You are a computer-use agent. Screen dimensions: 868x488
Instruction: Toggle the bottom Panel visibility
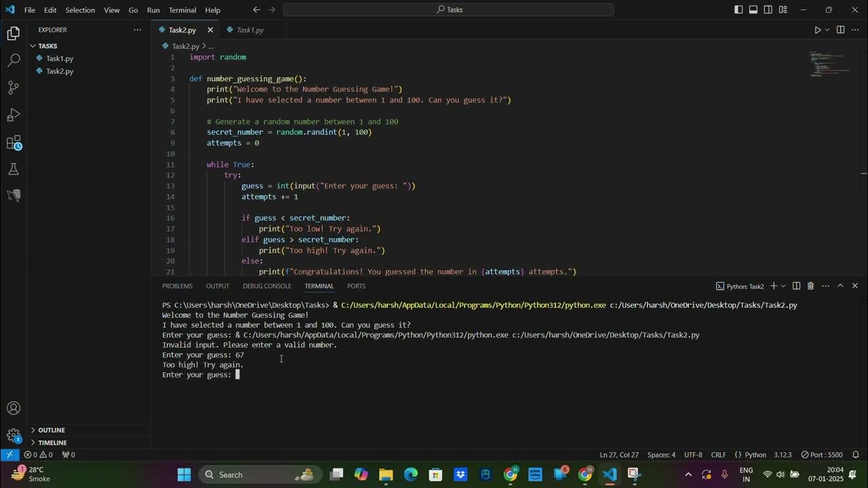pos(753,9)
